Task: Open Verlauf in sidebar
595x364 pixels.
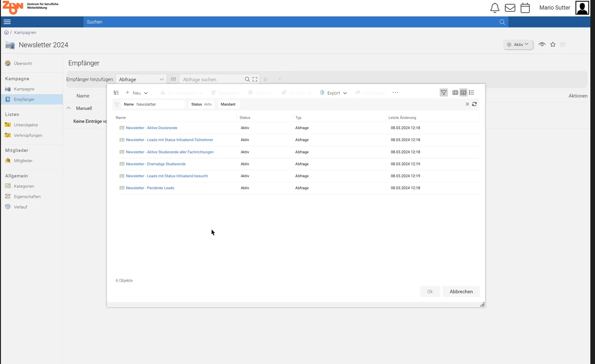Action: pyautogui.click(x=20, y=207)
